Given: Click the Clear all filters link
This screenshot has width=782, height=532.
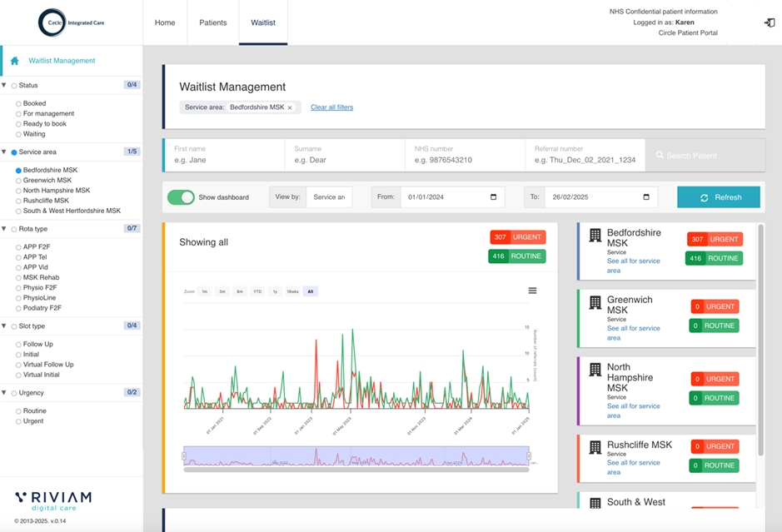Looking at the screenshot, I should click(x=331, y=107).
